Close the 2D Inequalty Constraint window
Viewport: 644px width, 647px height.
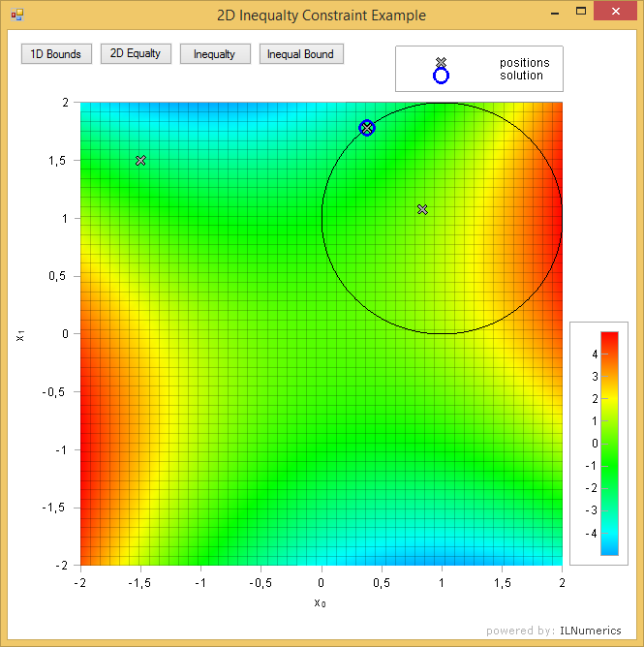click(x=614, y=14)
